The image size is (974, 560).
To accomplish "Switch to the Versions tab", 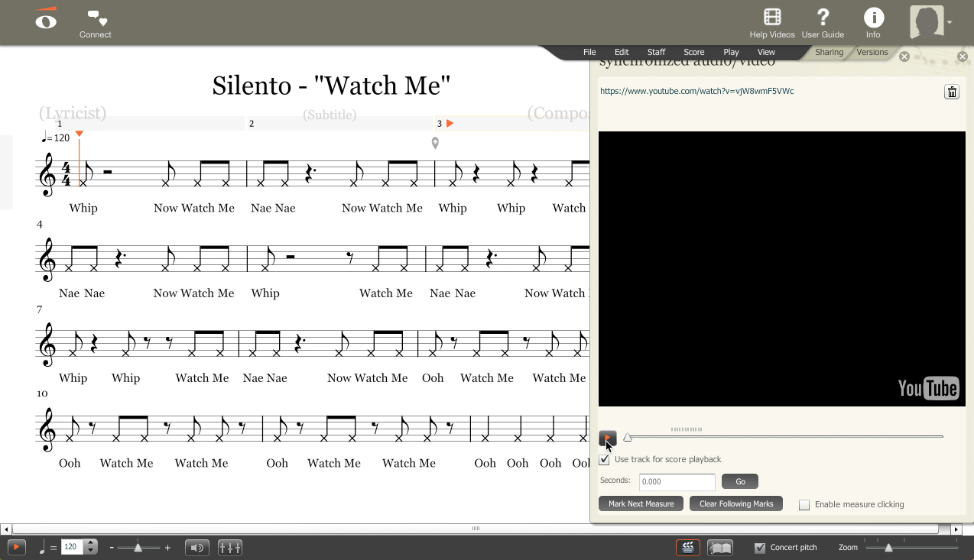I will tap(872, 53).
